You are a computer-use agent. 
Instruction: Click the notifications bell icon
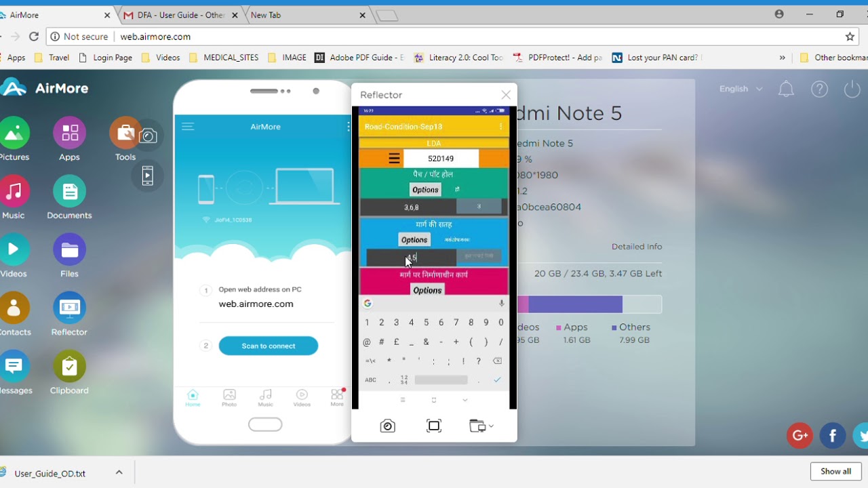pyautogui.click(x=786, y=89)
